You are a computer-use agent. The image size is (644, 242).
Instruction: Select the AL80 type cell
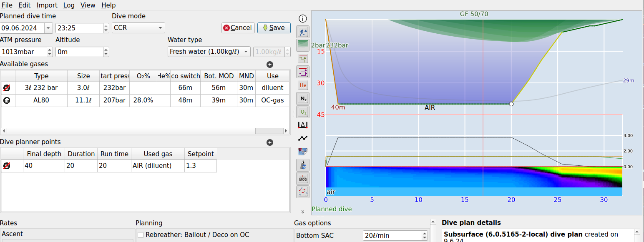(x=41, y=100)
